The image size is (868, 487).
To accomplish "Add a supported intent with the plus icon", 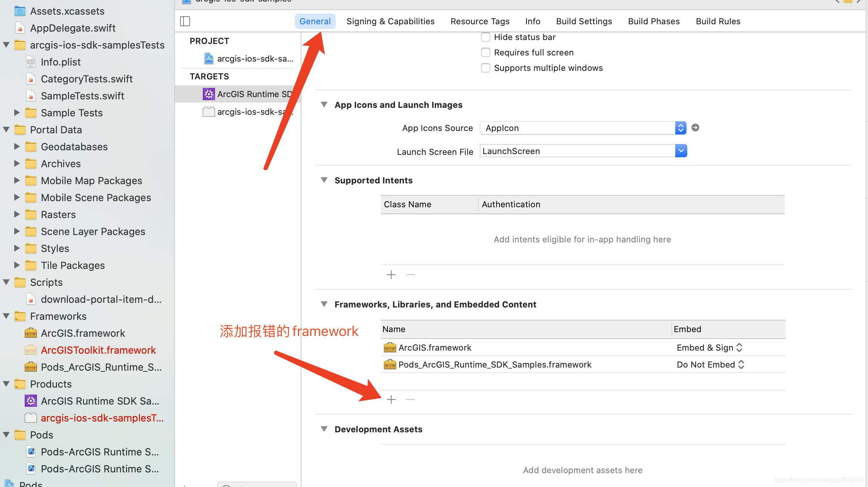I will (391, 275).
